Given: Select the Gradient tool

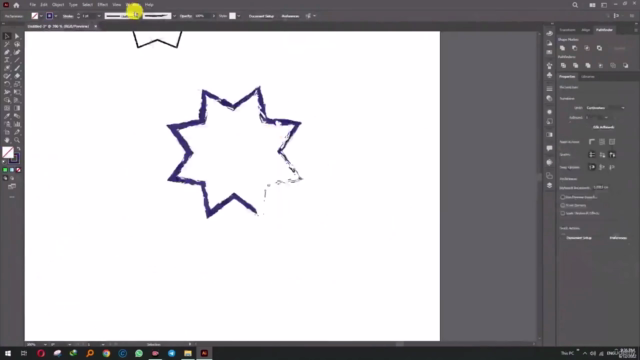Looking at the screenshot, I should coord(17,108).
